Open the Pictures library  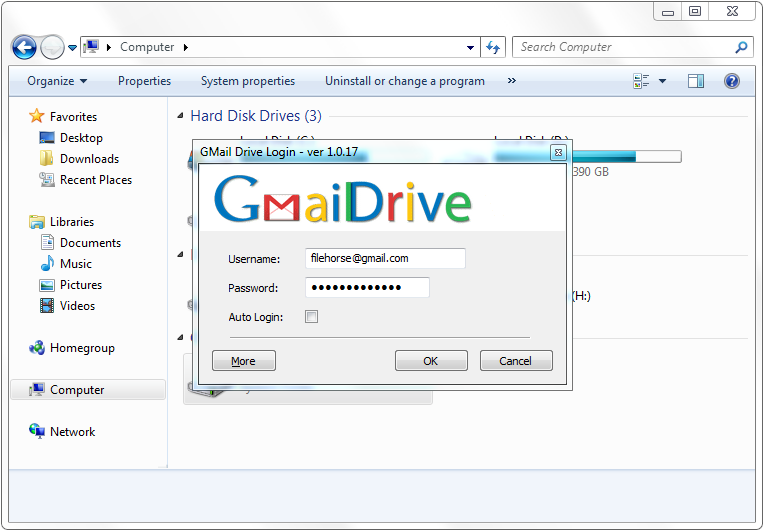pyautogui.click(x=81, y=284)
